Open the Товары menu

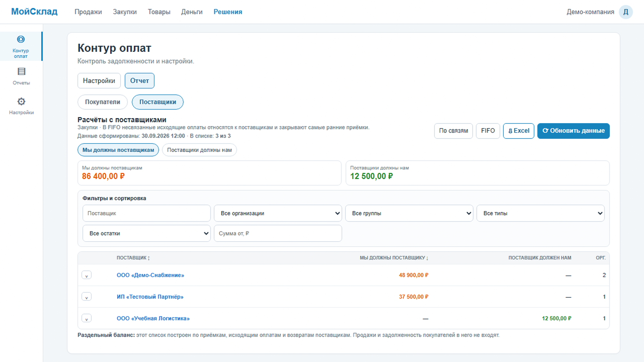click(x=159, y=12)
